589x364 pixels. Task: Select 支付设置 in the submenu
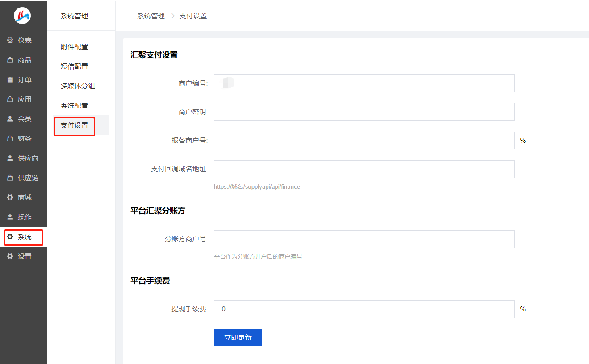point(74,125)
